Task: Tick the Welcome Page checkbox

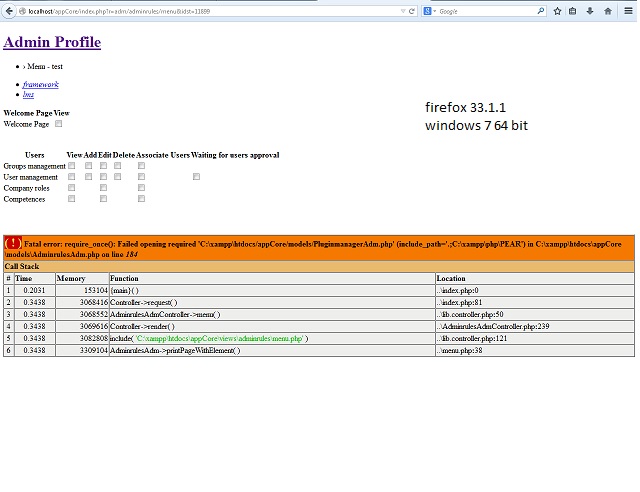Action: coord(59,124)
